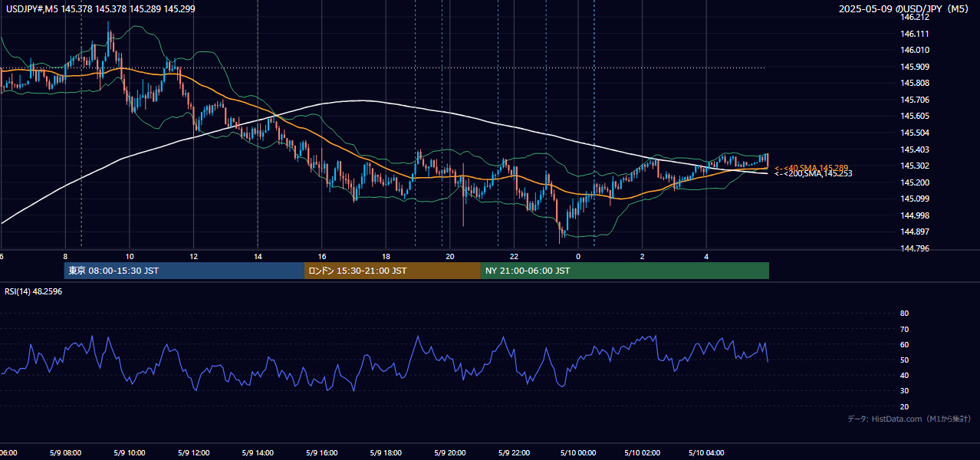Select the 東京 08:00-15:30 JST session bar
This screenshot has height=460, width=980.
[x=184, y=271]
